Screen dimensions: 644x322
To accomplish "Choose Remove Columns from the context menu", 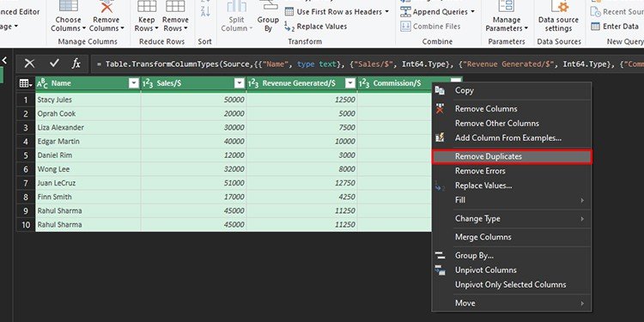I will [512, 109].
